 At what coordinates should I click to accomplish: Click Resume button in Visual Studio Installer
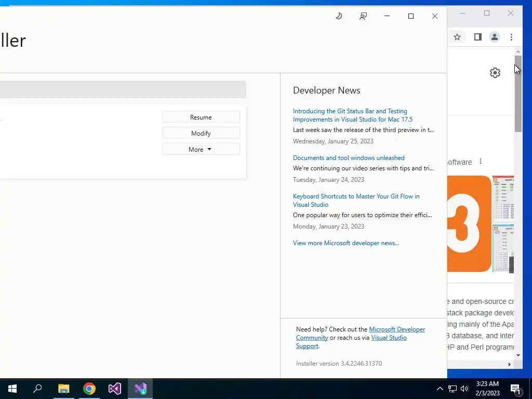tap(201, 117)
